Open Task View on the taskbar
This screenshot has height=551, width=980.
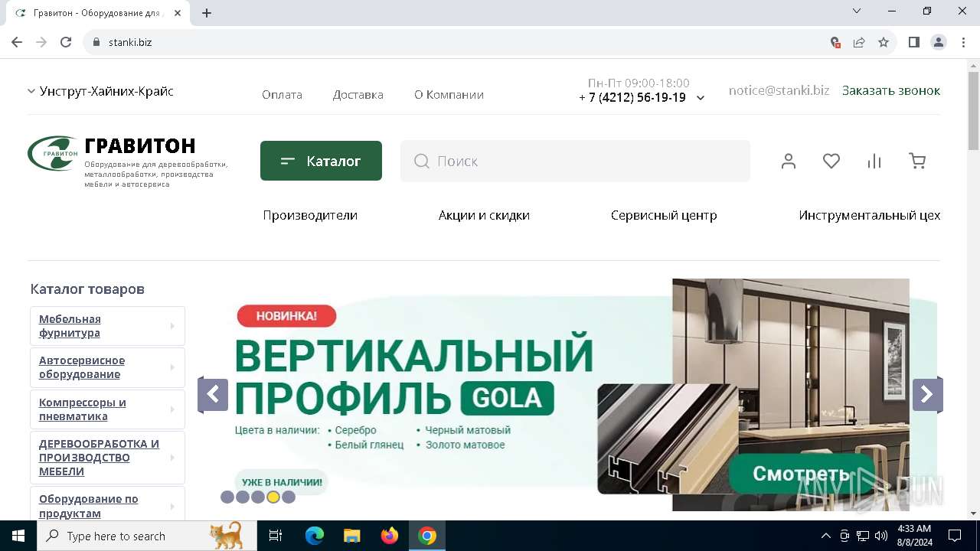276,536
